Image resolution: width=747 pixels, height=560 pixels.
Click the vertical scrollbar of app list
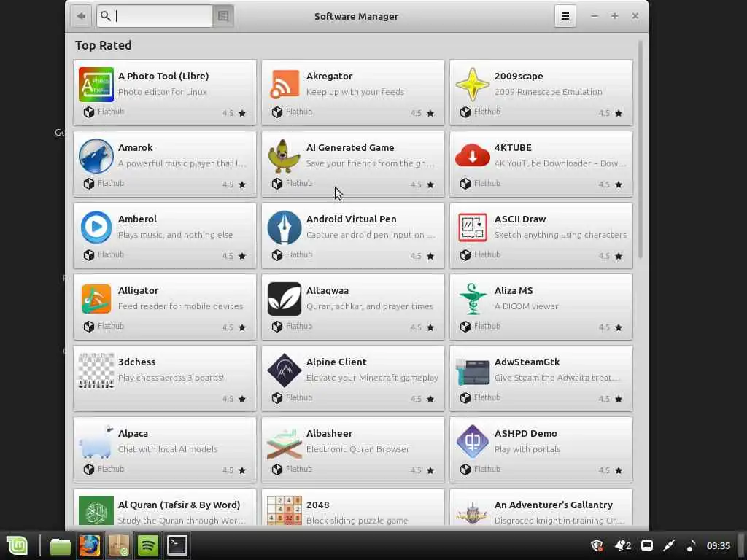(640, 149)
